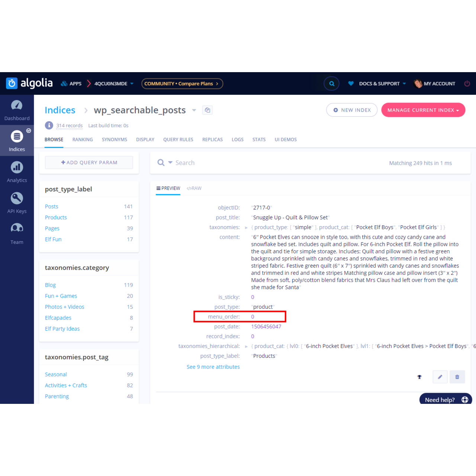Open the Dashboard from the sidebar
This screenshot has height=476, width=476.
[17, 110]
